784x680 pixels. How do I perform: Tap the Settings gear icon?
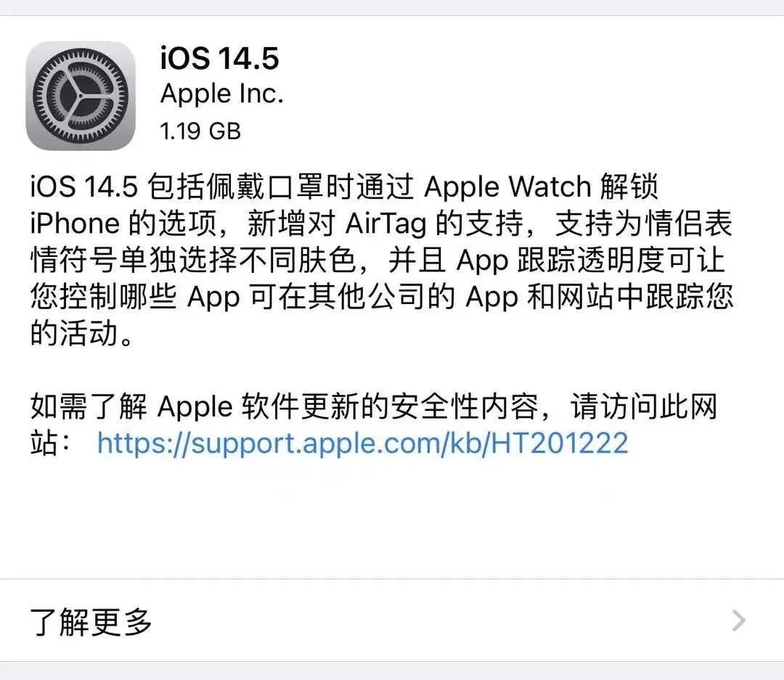81,96
